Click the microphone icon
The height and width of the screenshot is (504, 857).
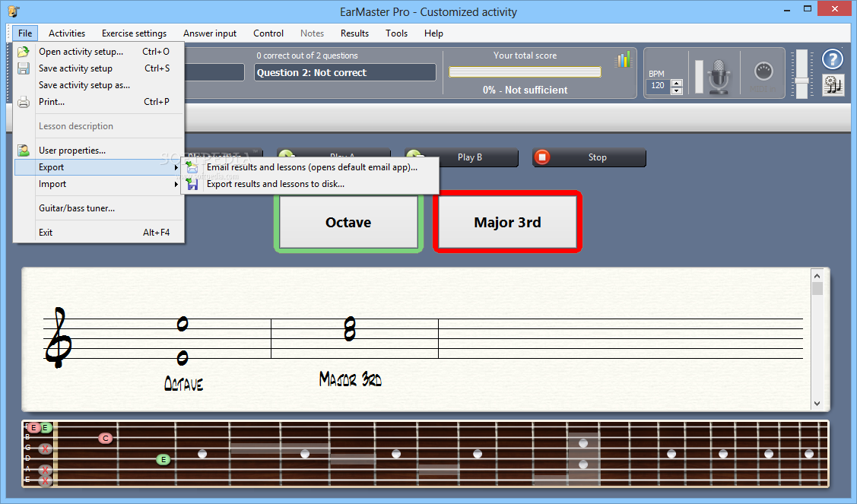(x=719, y=77)
